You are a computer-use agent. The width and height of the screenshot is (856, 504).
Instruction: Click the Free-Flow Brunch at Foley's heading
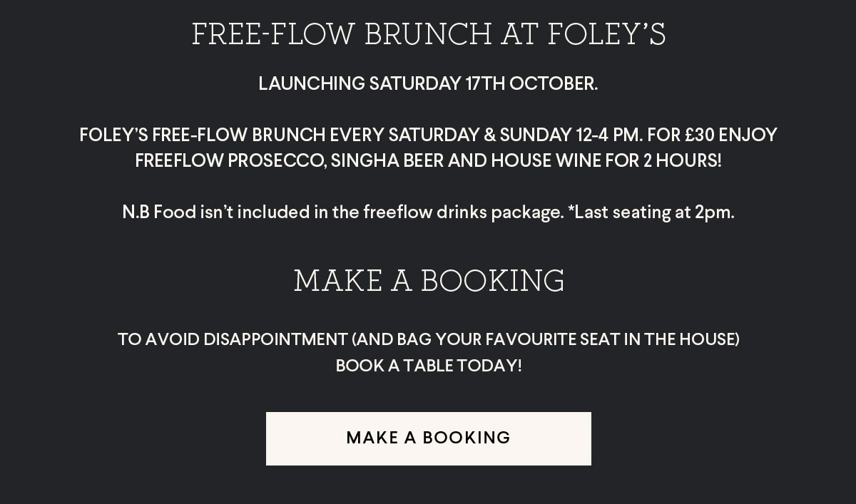tap(429, 35)
